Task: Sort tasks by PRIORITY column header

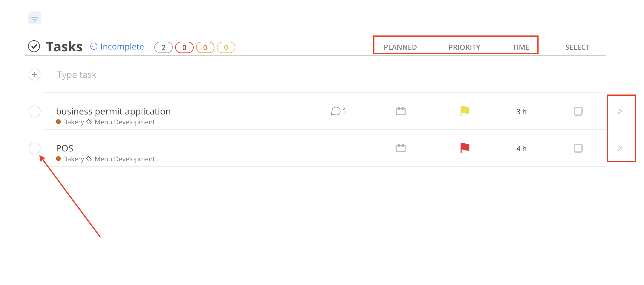Action: coord(464,47)
